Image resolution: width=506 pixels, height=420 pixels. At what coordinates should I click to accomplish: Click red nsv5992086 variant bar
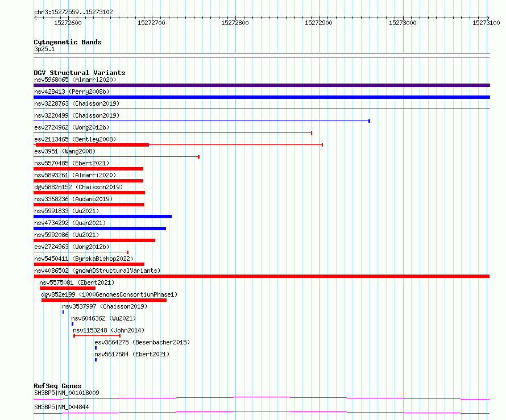[94, 240]
